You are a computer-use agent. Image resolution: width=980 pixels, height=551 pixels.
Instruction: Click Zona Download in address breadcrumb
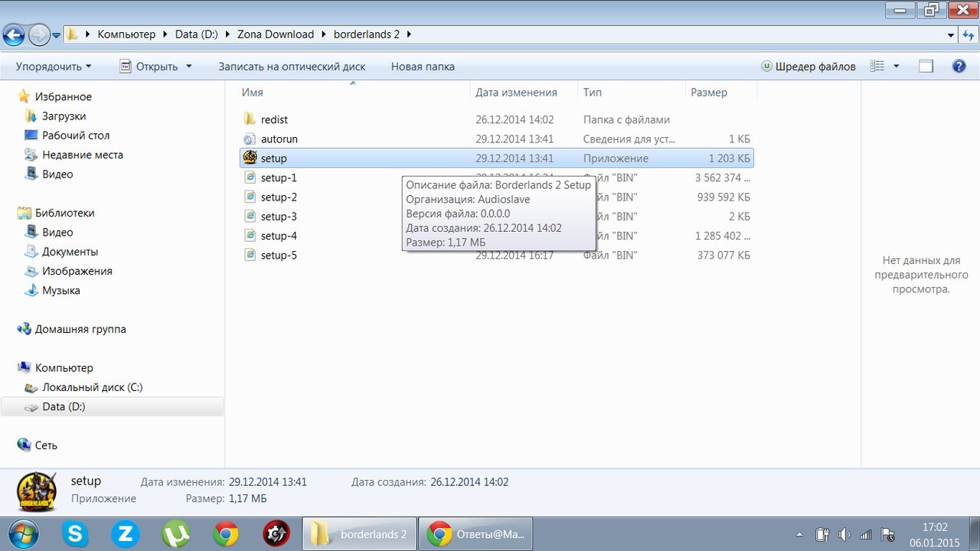(x=275, y=34)
